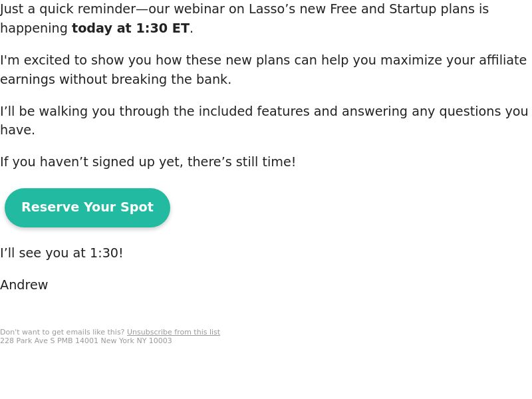Image resolution: width=532 pixels, height=399 pixels.
Task: Click the word "happening" before the bold time
Action: click(x=34, y=28)
